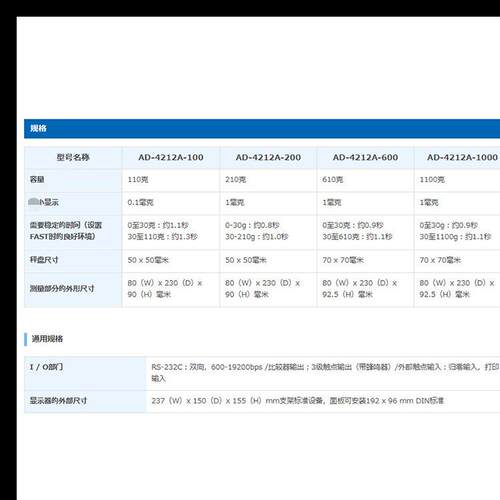Click the 90 (H) dimensions cell under AD-4212A-200
Viewport: 500px width, 500px height.
268,289
